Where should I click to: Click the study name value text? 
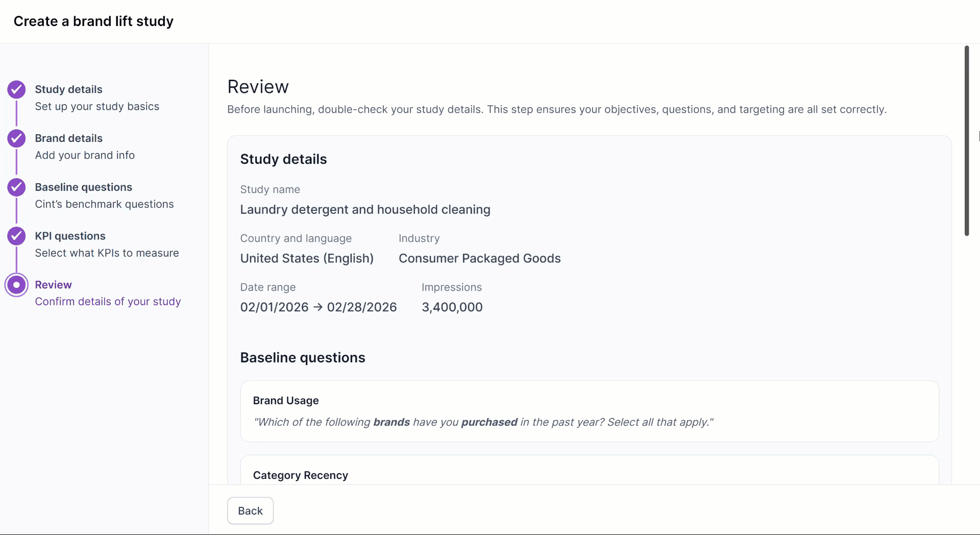pos(365,210)
